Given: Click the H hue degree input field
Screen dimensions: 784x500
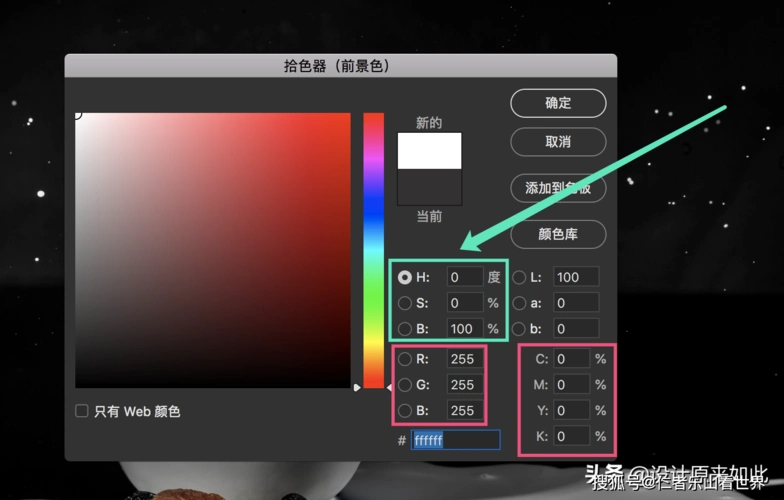Looking at the screenshot, I should [x=465, y=277].
